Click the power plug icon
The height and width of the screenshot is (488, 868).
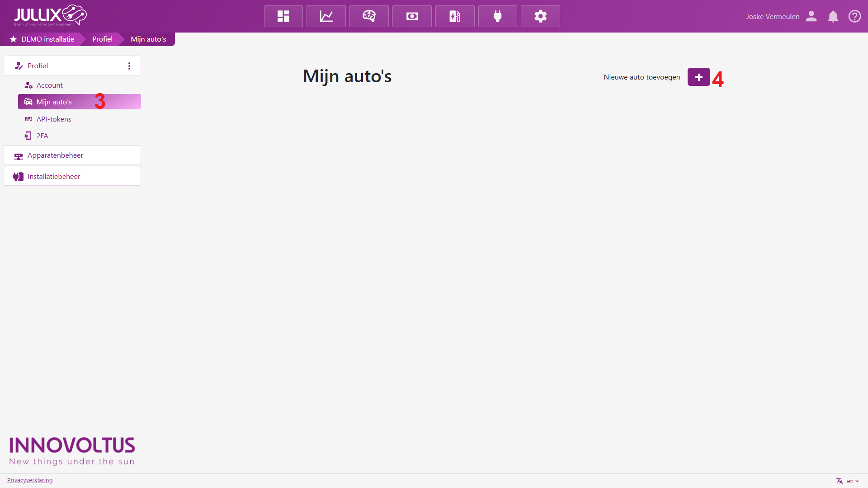click(498, 16)
